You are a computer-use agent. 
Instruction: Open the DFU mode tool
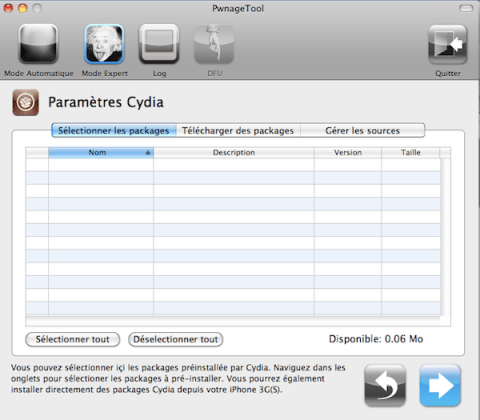(x=214, y=44)
